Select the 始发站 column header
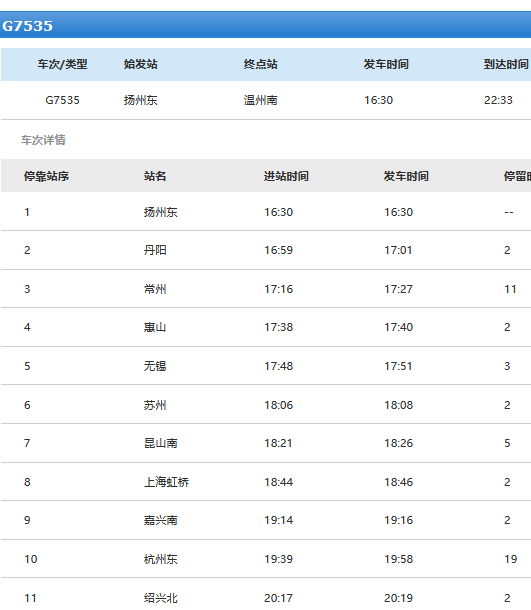Screen dimensions: 531x610 [x=140, y=64]
